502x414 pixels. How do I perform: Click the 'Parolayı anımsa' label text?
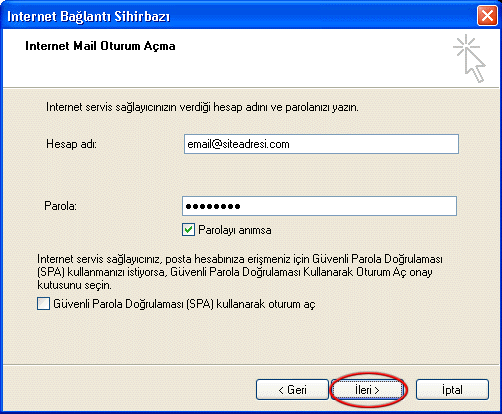click(x=235, y=230)
